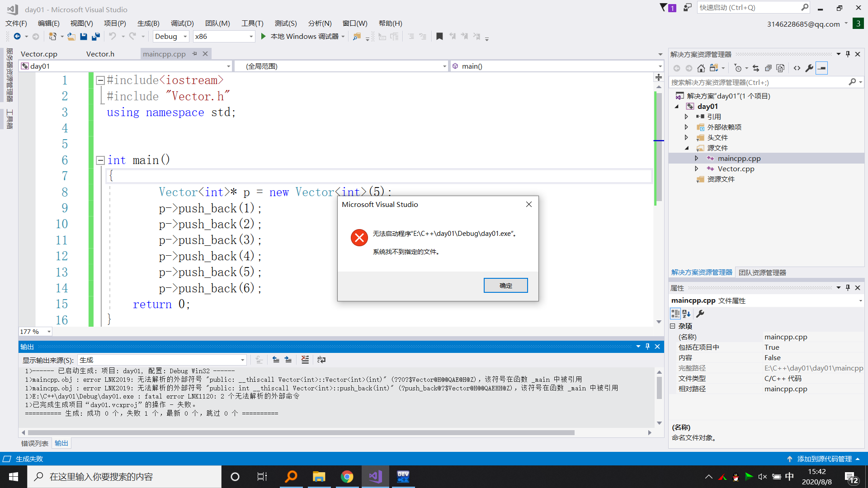Collapse the main() function at line 6
The image size is (868, 488).
coord(100,160)
